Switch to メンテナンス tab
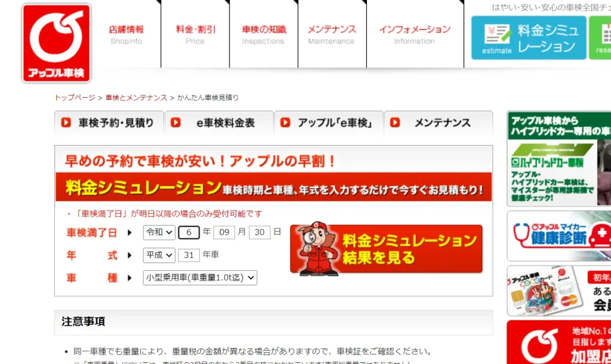 point(439,123)
